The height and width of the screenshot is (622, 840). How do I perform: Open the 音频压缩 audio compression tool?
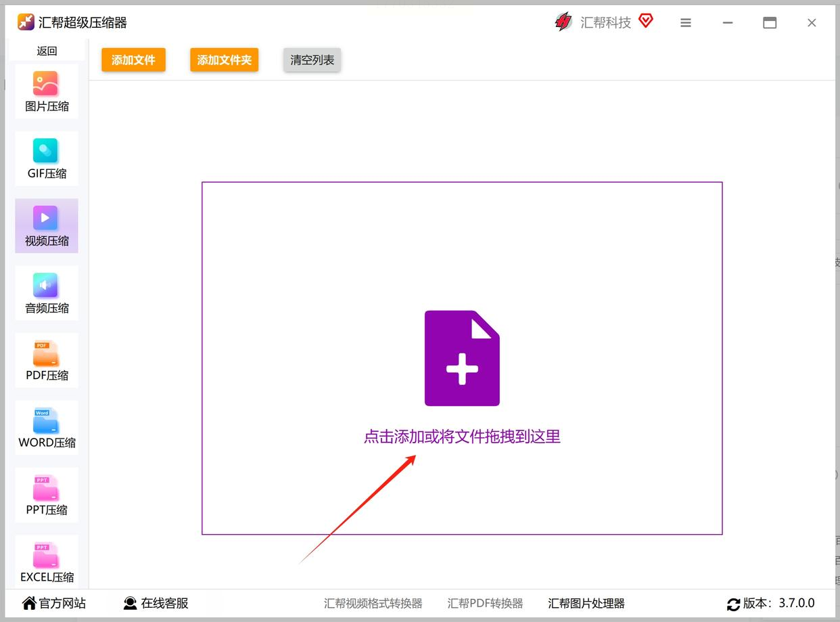click(47, 293)
